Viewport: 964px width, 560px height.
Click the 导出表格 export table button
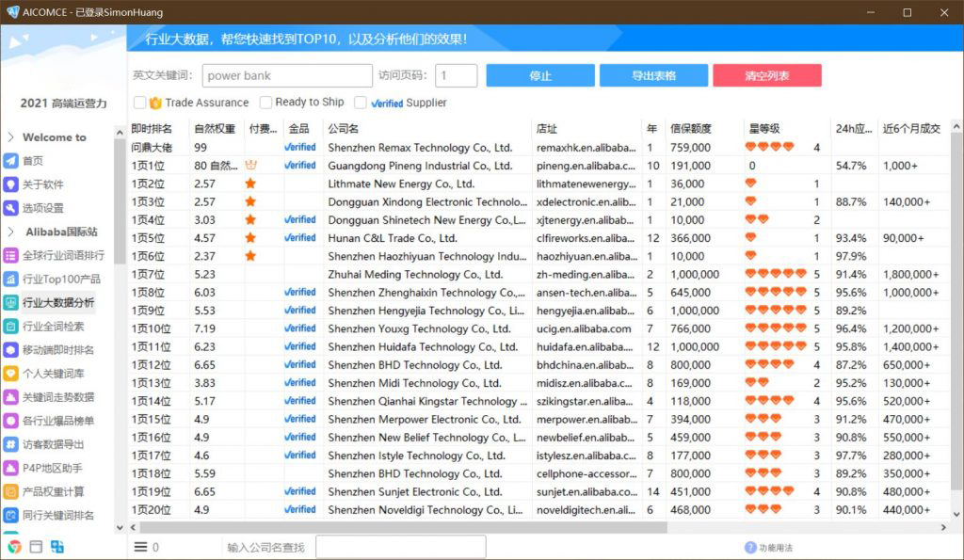[653, 75]
